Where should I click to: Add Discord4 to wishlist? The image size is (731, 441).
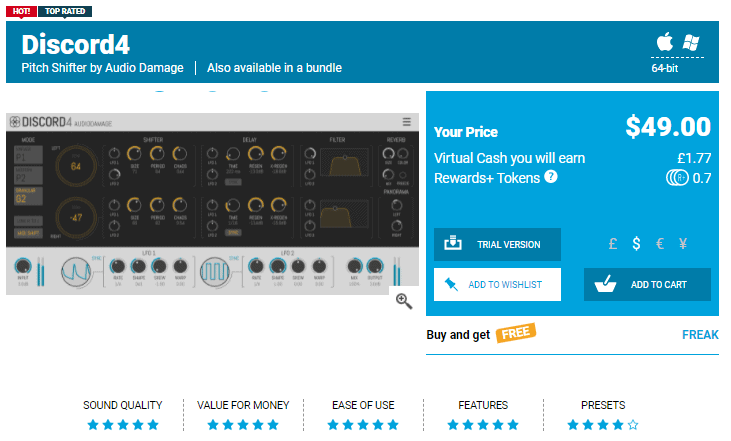tap(497, 284)
